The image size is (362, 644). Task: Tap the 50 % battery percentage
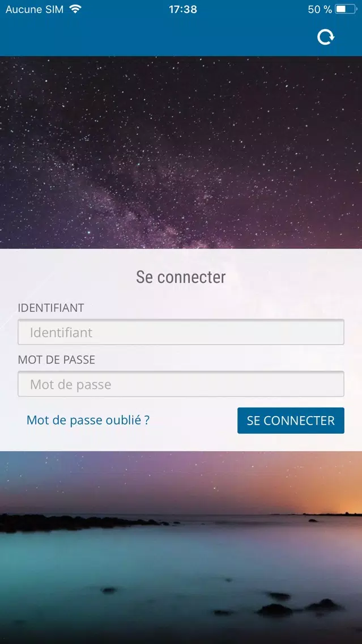tap(320, 9)
